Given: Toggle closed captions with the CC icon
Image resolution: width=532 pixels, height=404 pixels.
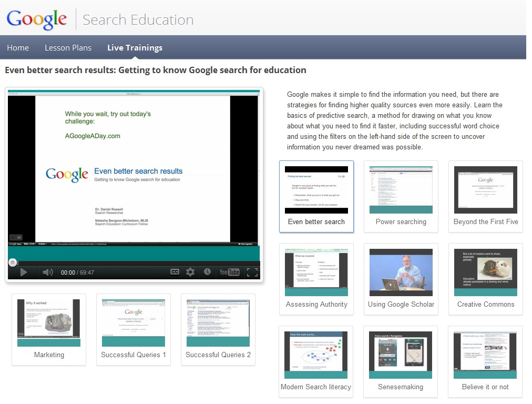Looking at the screenshot, I should point(175,272).
